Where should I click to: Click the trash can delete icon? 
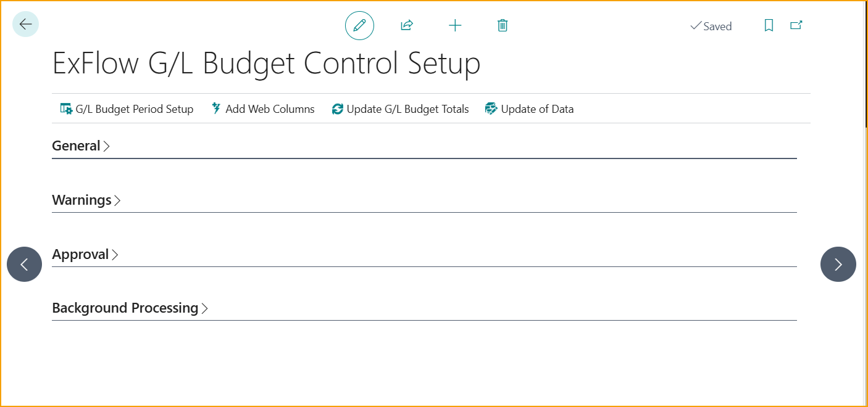(x=503, y=25)
